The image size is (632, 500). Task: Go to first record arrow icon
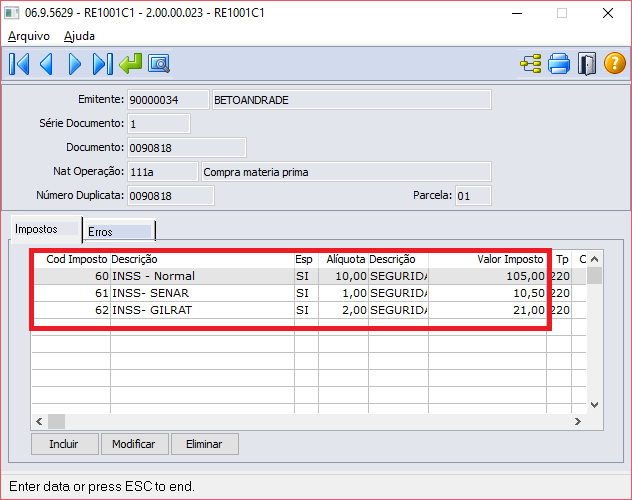coord(19,64)
